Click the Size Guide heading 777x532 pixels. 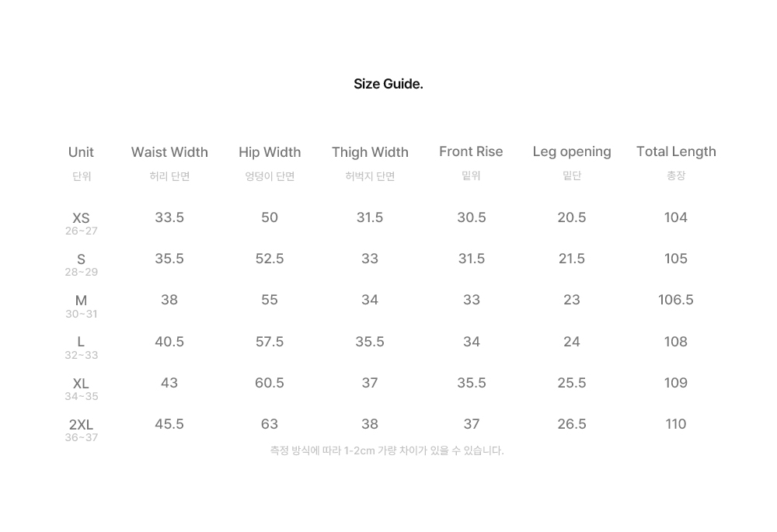(388, 84)
